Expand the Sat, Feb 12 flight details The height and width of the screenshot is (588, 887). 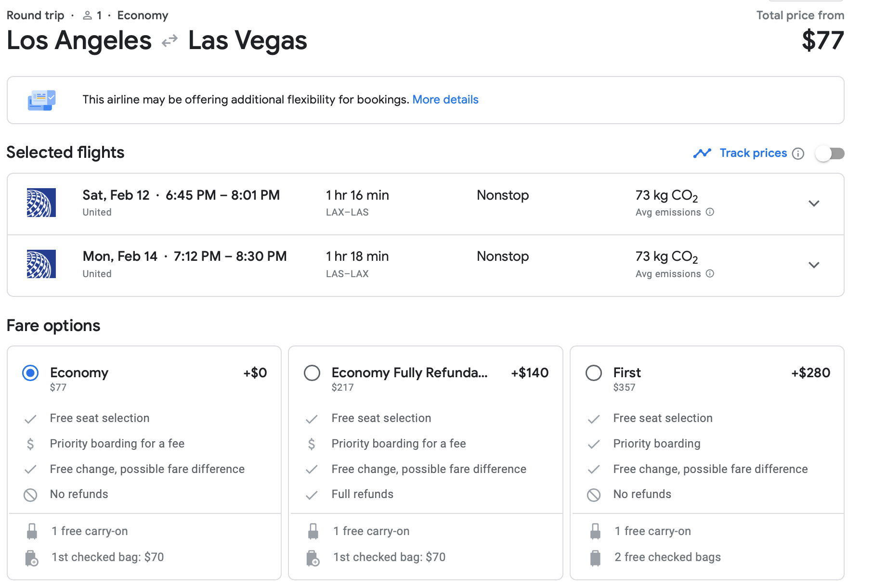coord(814,204)
